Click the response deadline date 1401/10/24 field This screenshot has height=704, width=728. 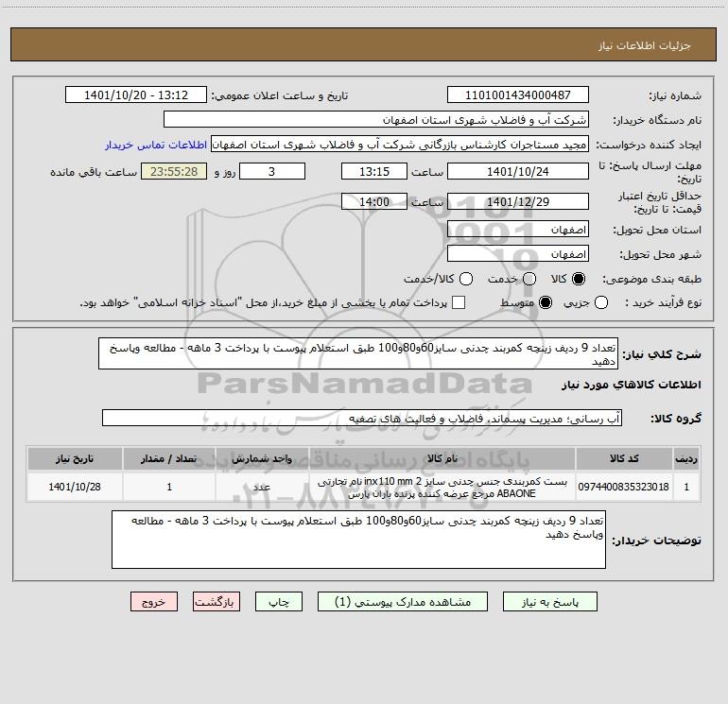point(518,171)
